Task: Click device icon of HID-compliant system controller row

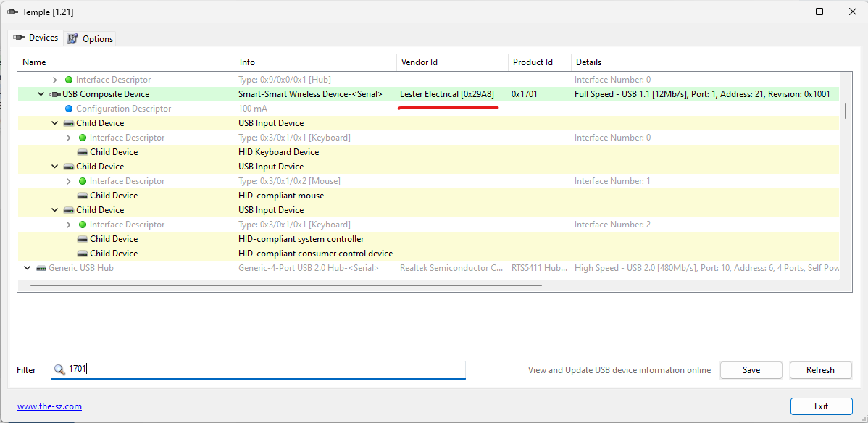Action: [x=82, y=239]
